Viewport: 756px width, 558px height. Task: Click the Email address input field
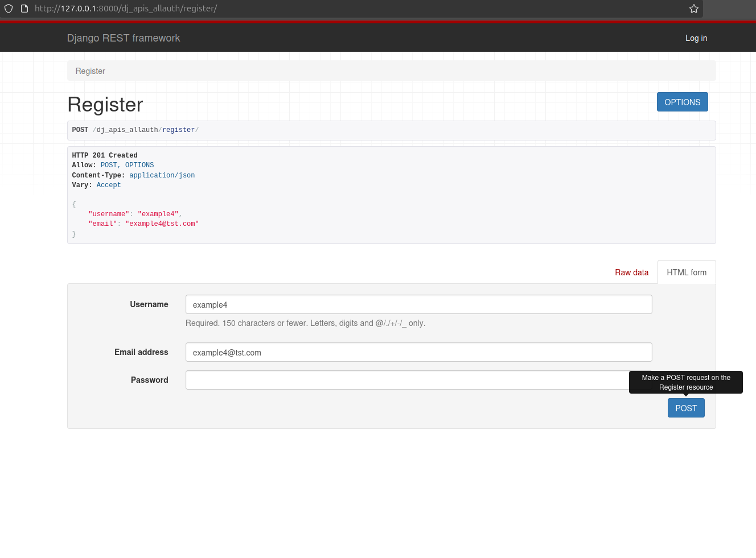[418, 352]
